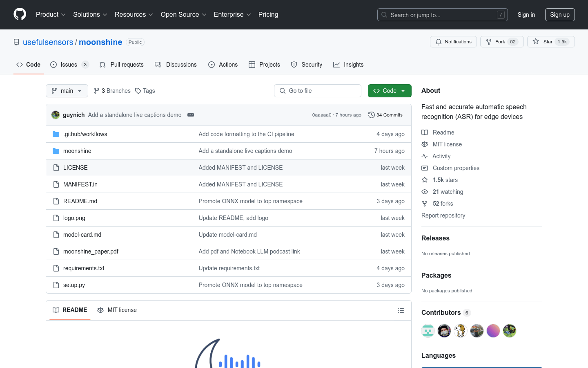588x368 pixels.
Task: Click the GitHub logo icon
Action: pos(20,14)
